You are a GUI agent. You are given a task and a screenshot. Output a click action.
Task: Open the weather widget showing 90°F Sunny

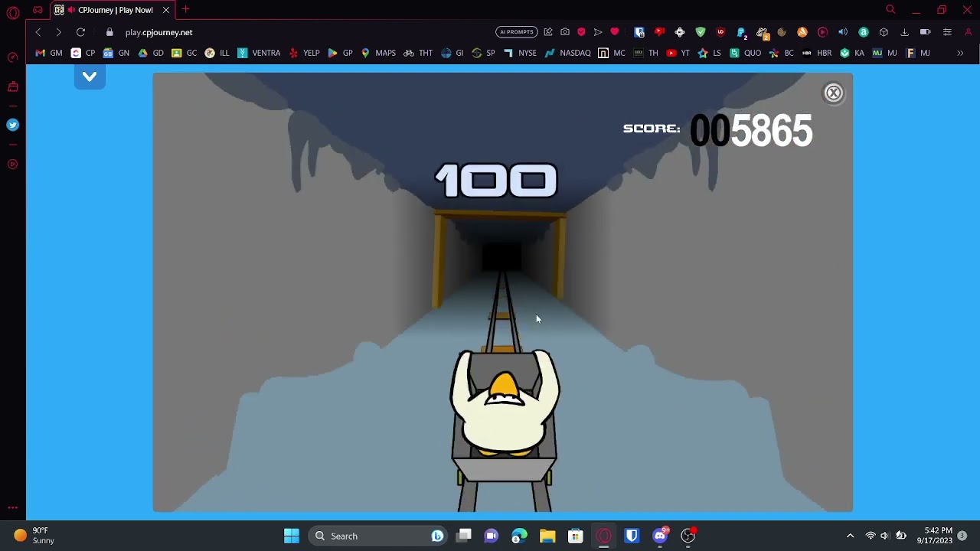34,536
